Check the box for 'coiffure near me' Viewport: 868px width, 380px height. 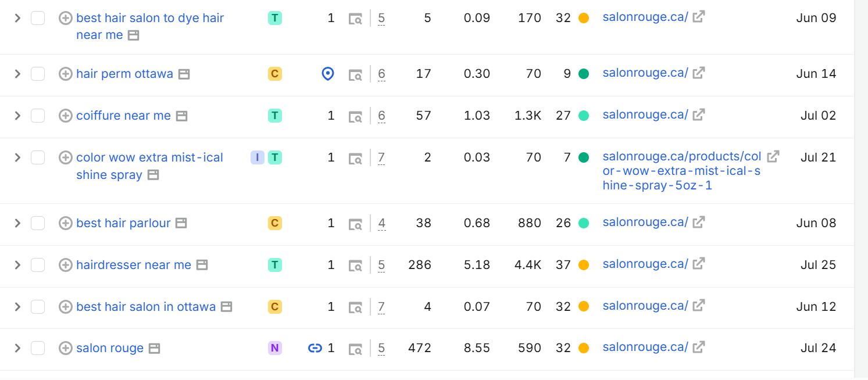[x=38, y=116]
